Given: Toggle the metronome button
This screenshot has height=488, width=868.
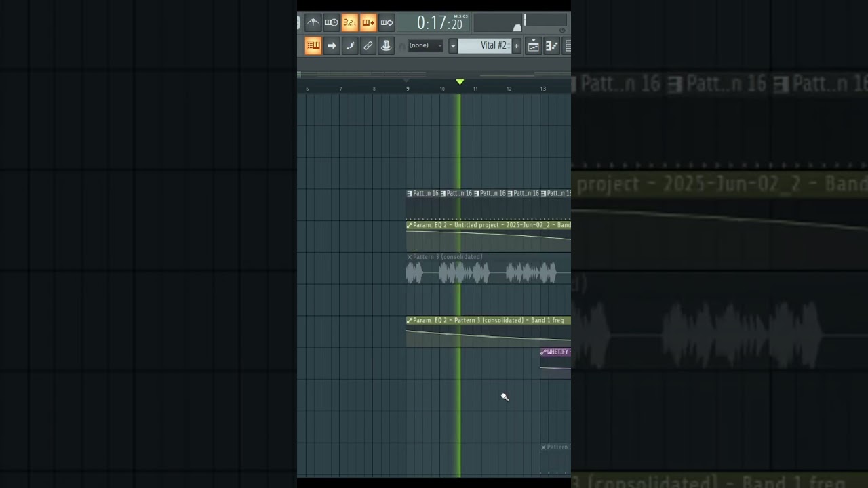Looking at the screenshot, I should 313,22.
